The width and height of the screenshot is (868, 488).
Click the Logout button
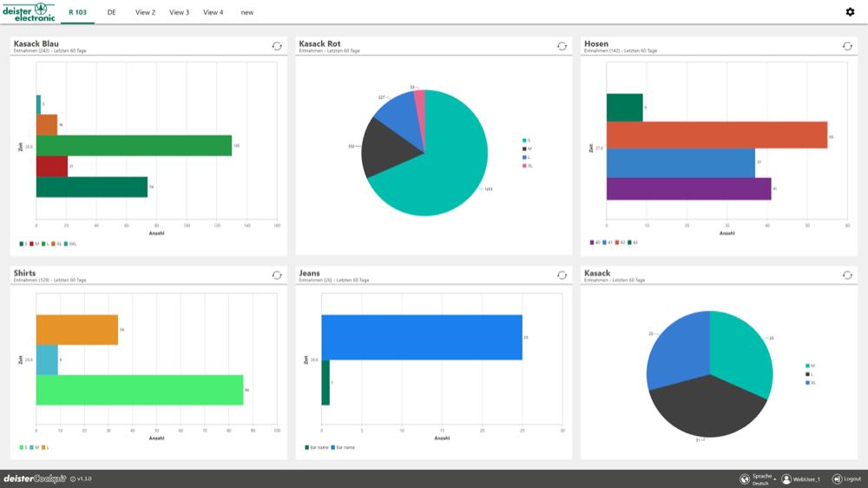point(847,479)
